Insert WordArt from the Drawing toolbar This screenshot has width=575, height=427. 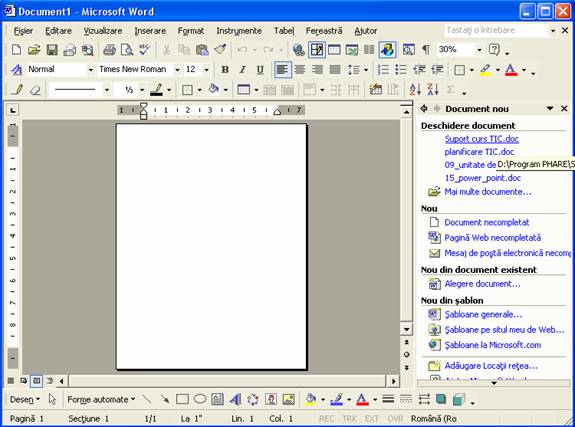coord(235,399)
